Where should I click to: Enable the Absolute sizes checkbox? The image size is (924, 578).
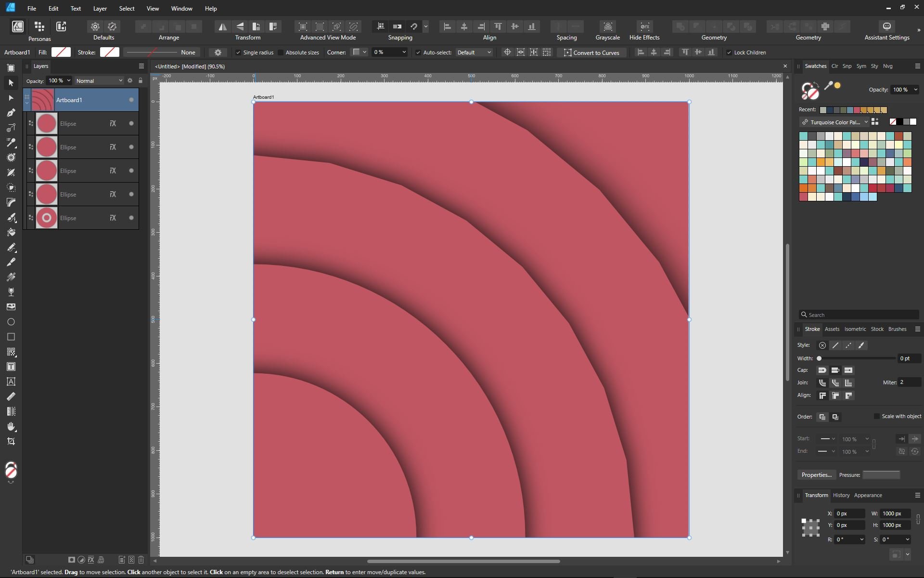(281, 53)
